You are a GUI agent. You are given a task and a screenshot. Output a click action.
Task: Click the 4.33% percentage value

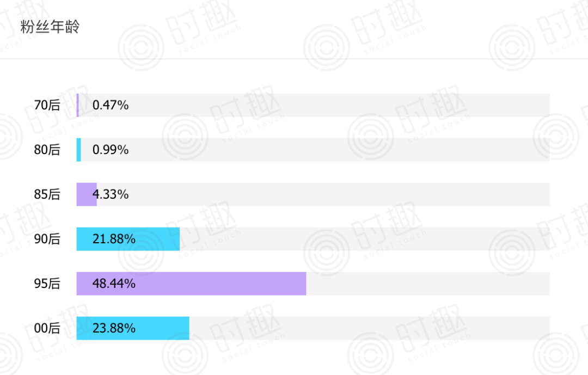(x=111, y=194)
